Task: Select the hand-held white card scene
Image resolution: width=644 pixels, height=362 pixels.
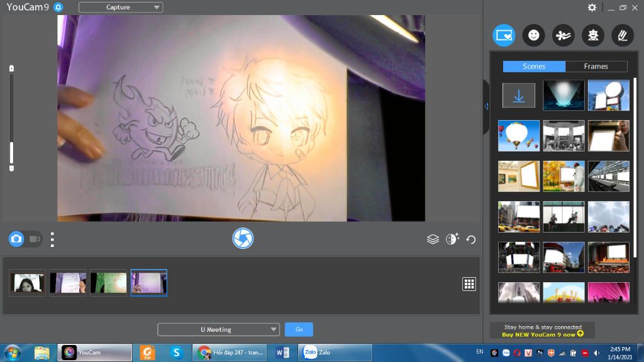Action: [x=608, y=136]
